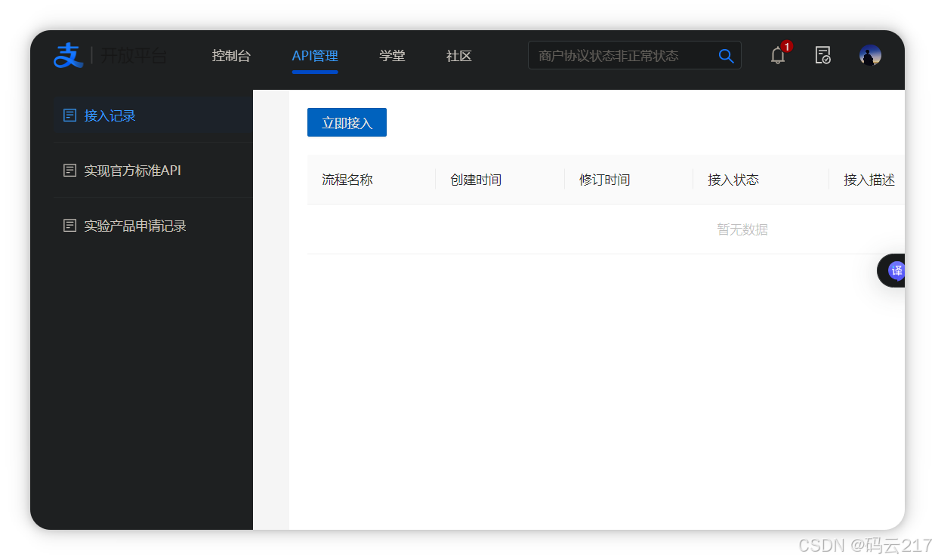935x560 pixels.
Task: Go to the 社区 tab
Action: [x=459, y=56]
